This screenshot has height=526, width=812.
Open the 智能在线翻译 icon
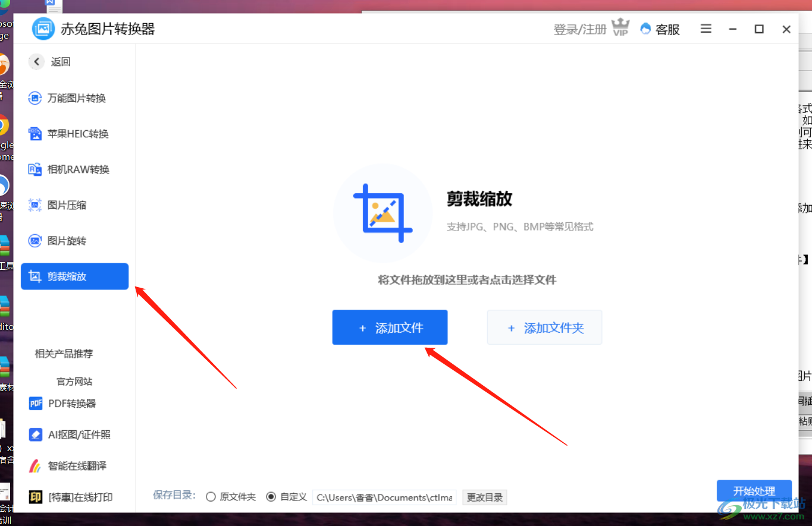pyautogui.click(x=36, y=465)
